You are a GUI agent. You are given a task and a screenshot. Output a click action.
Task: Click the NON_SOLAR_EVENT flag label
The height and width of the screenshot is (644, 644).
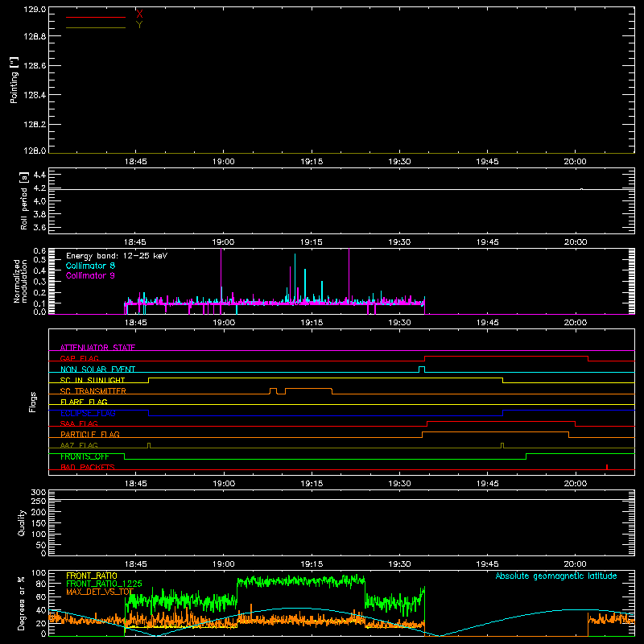tap(97, 369)
